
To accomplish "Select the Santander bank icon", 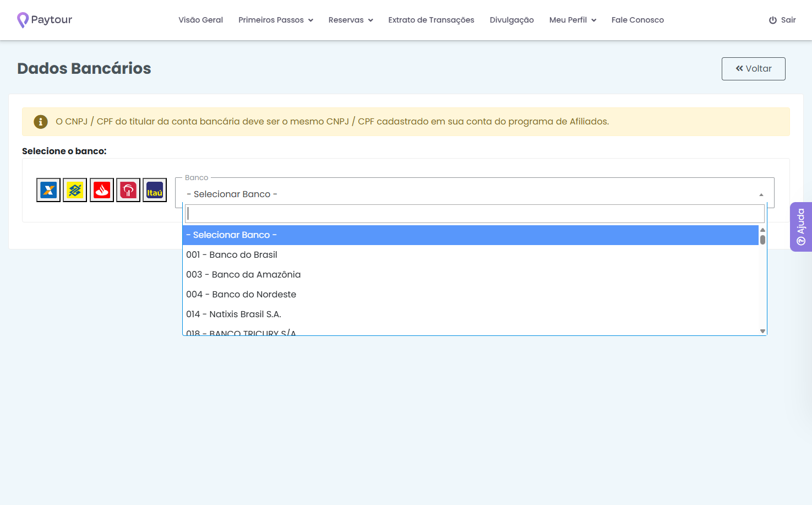I will [102, 191].
